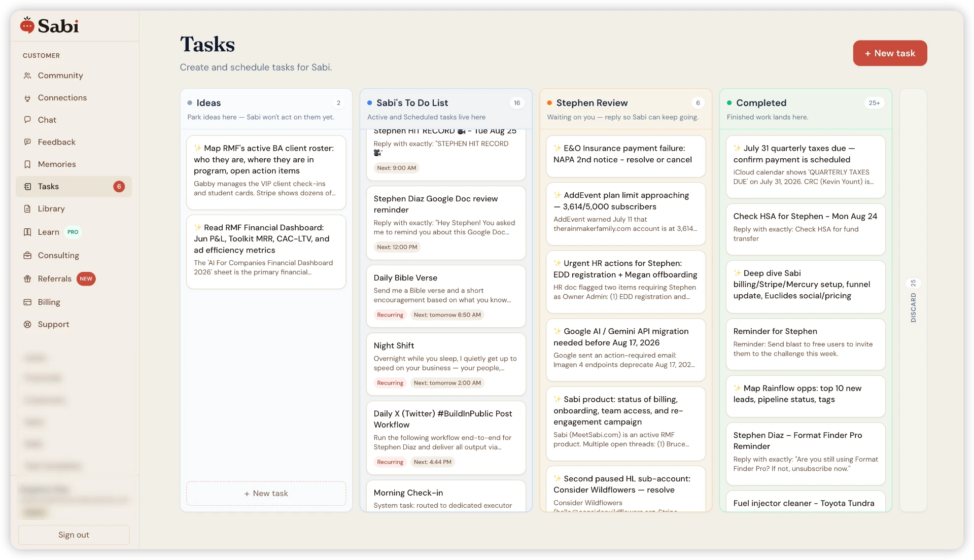The width and height of the screenshot is (974, 560).
Task: Open AddEvent plan limit approaching card
Action: tap(625, 214)
